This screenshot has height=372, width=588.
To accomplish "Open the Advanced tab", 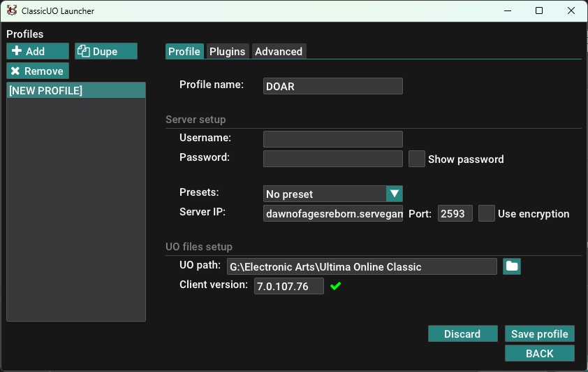I will (x=279, y=51).
